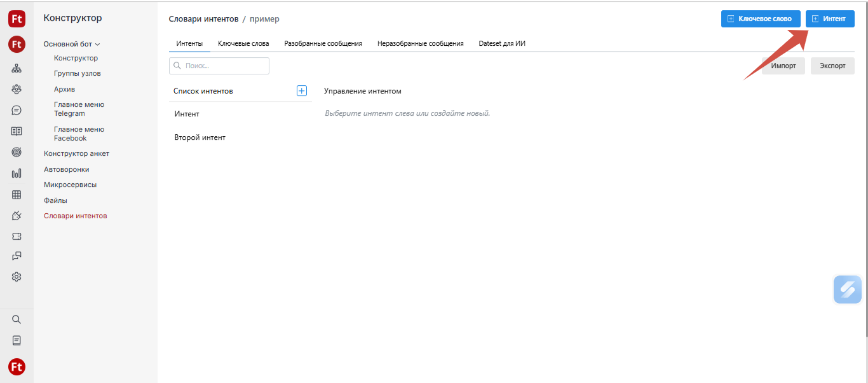Image resolution: width=868 pixels, height=383 pixels.
Task: Open the chat bubble sidebar icon
Action: click(17, 110)
